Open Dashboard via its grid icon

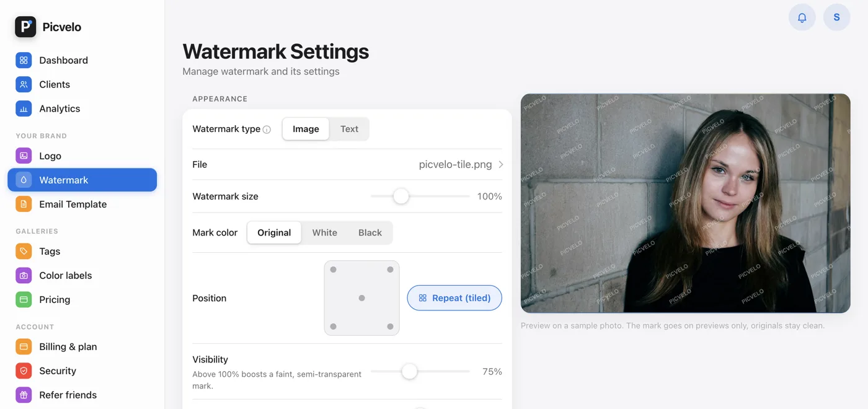[24, 60]
